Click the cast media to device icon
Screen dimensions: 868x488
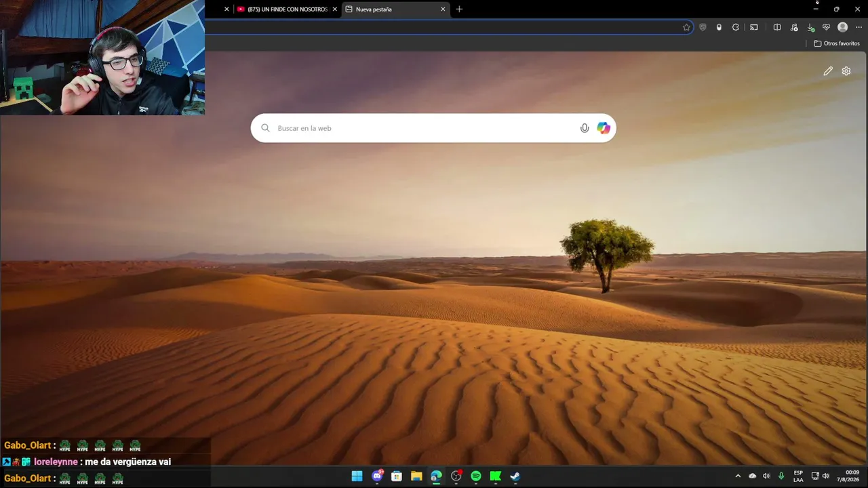[754, 27]
